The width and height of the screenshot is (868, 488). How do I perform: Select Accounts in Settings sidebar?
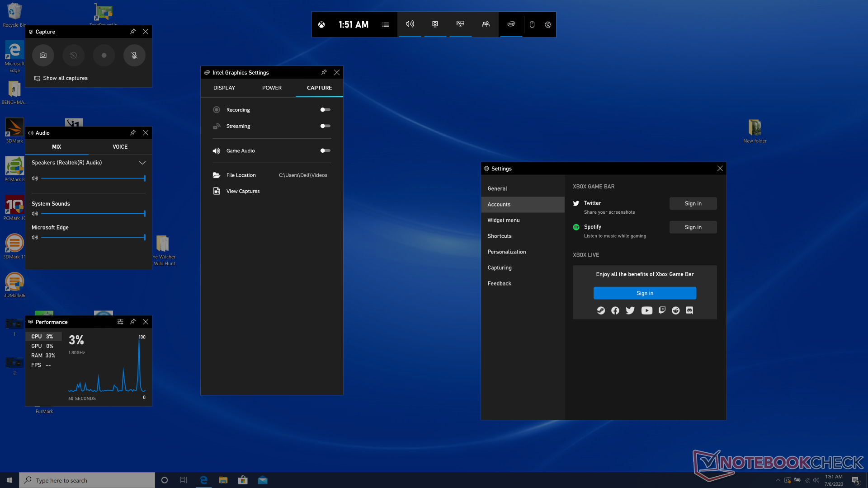pos(523,205)
